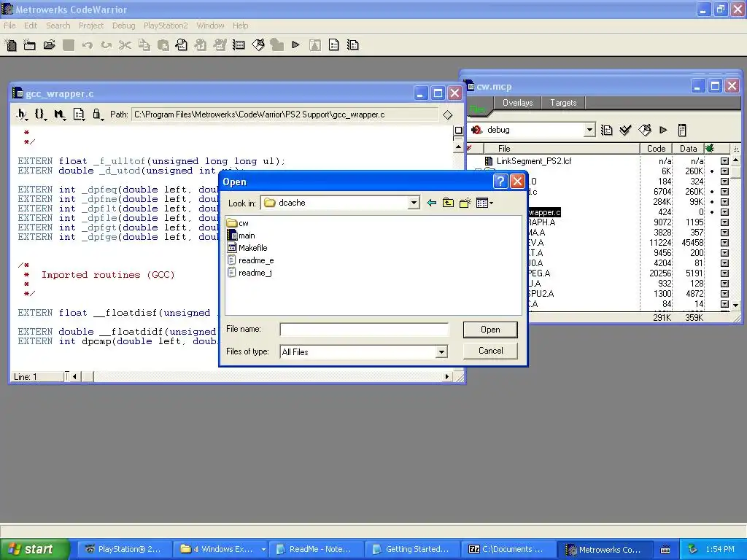Open the functions popup in gcc_wrapper.c editor
747x560 pixels.
[40, 114]
